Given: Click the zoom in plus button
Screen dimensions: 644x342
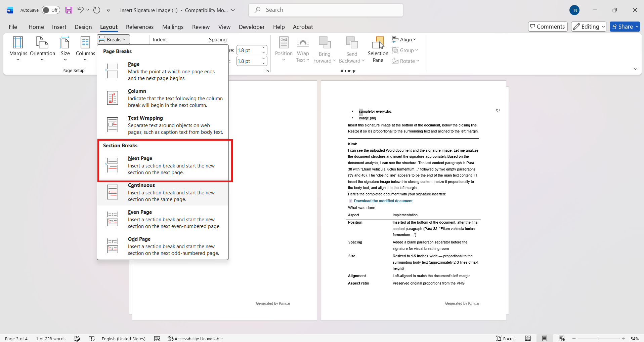Looking at the screenshot, I should pyautogui.click(x=624, y=339).
